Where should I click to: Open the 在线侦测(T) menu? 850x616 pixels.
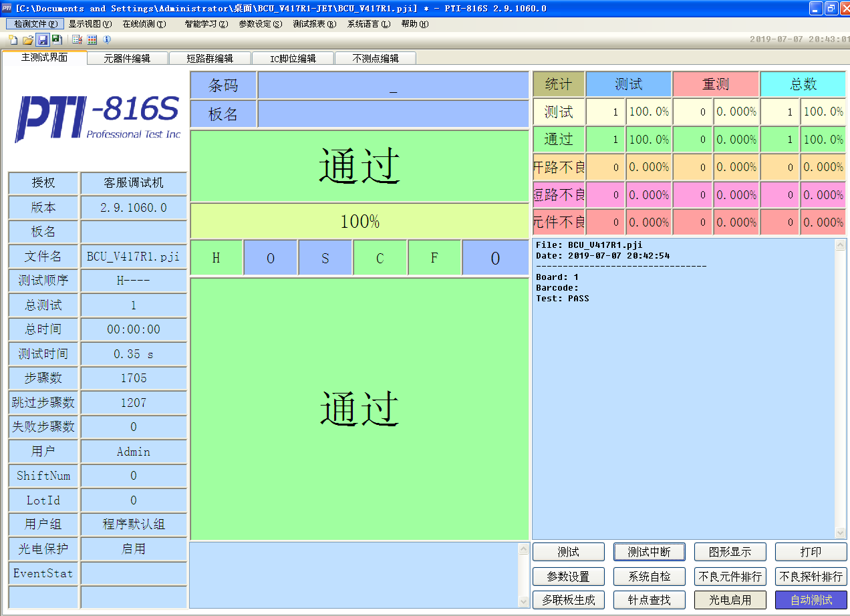144,24
